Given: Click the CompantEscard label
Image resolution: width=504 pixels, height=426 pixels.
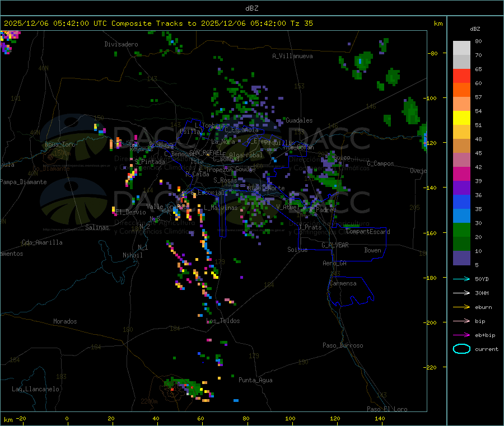Looking at the screenshot, I should [x=368, y=232].
